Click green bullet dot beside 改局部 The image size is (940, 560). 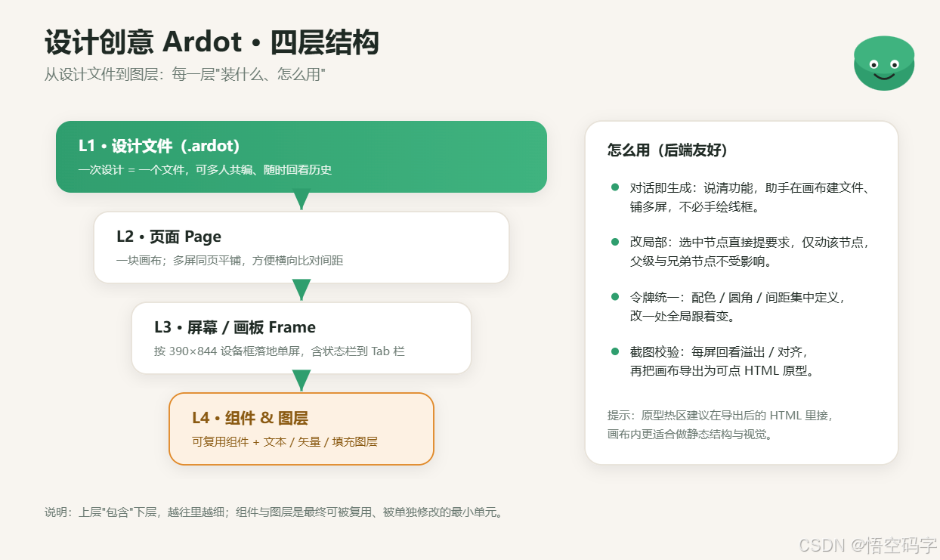click(615, 242)
